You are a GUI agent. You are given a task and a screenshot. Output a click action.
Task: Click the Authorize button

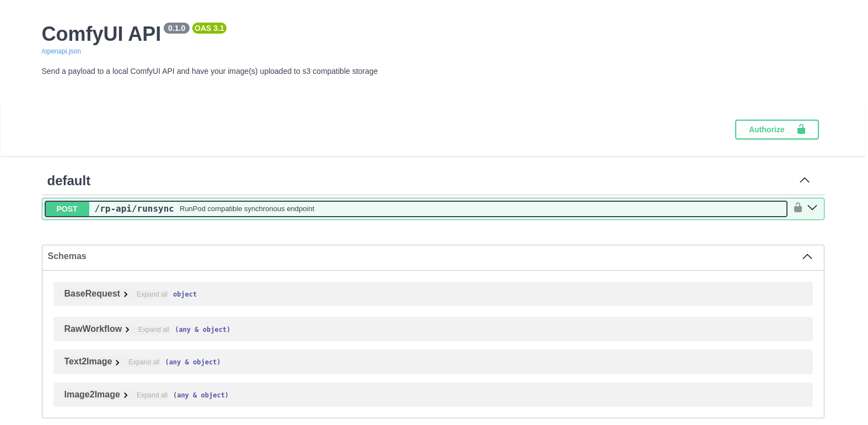(777, 130)
